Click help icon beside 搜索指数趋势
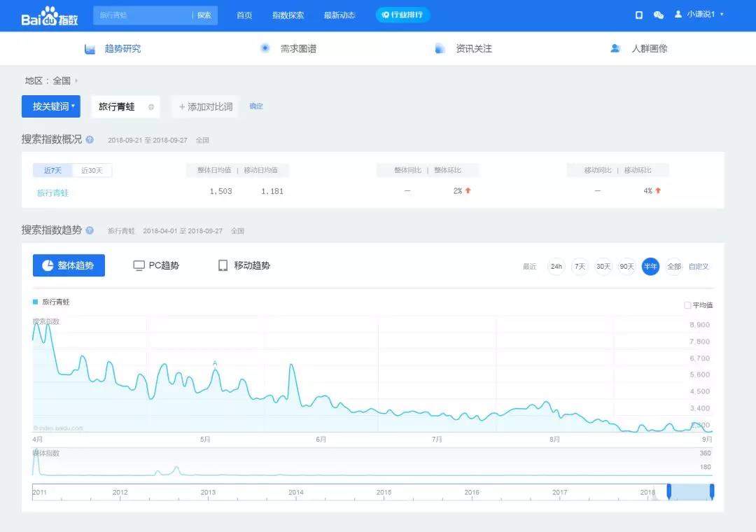Screen dimensions: 756x532 (90, 230)
